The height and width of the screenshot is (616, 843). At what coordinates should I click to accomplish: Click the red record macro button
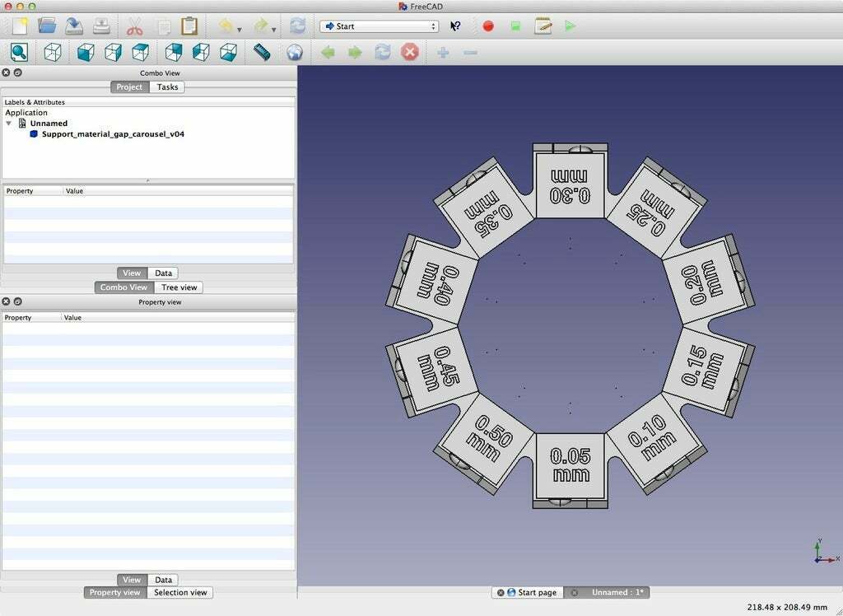point(488,26)
